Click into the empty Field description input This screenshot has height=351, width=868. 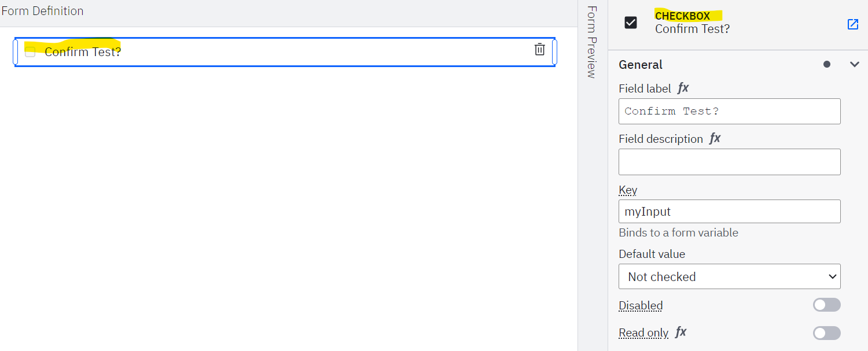(x=730, y=162)
